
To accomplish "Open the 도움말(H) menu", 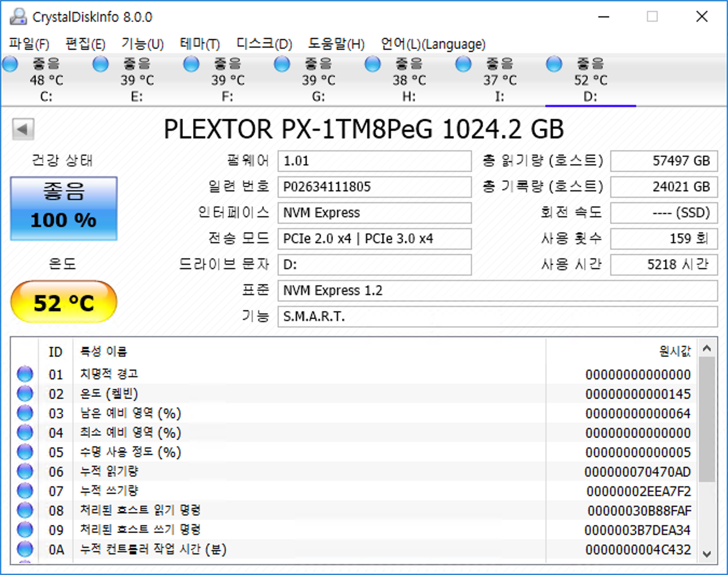I will [336, 44].
